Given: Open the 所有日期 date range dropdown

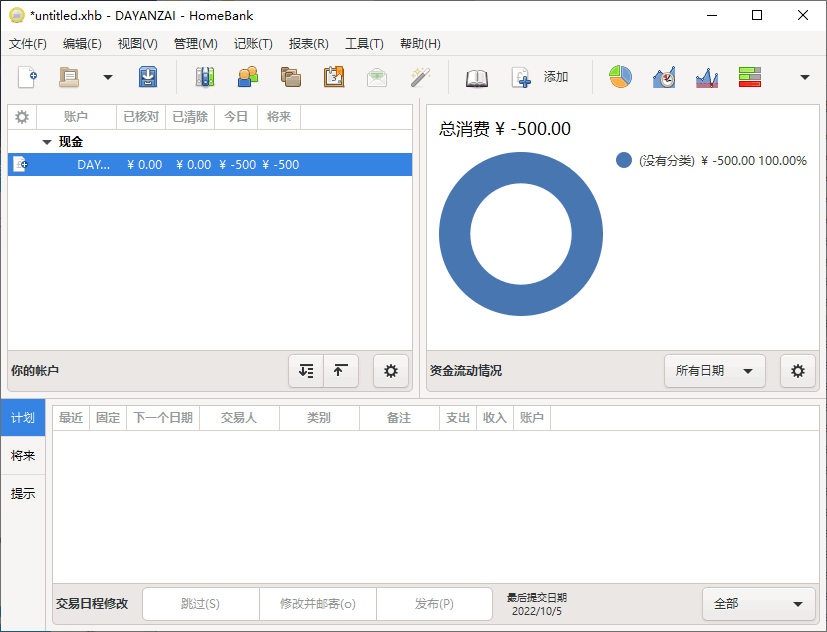Looking at the screenshot, I should (x=714, y=370).
